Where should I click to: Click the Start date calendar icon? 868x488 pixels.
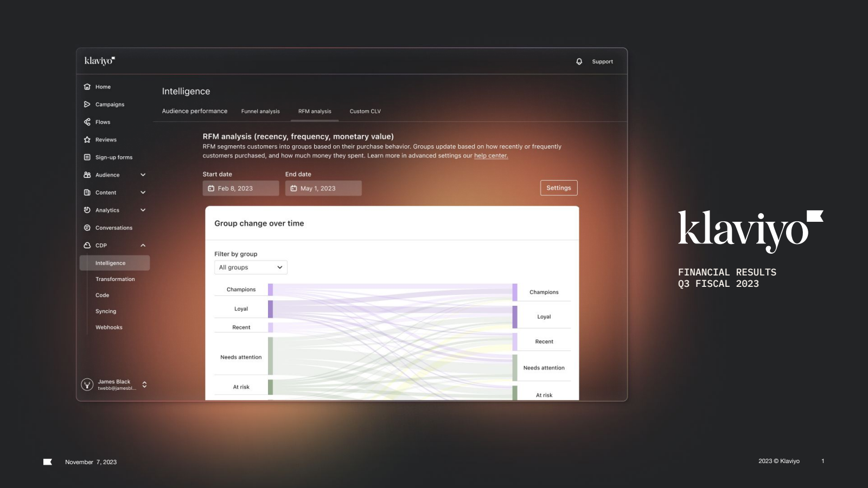click(x=211, y=188)
